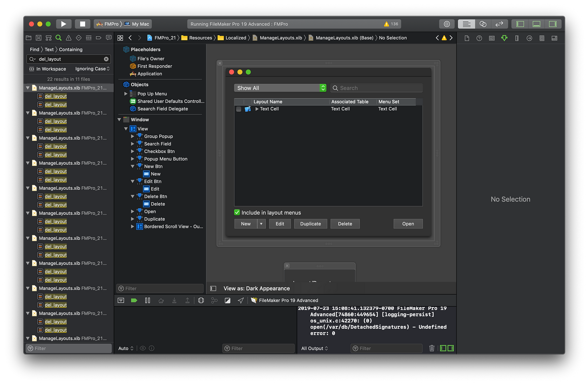Image resolution: width=588 pixels, height=385 pixels.
Task: Click View as: Dark Appearance
Action: (257, 289)
